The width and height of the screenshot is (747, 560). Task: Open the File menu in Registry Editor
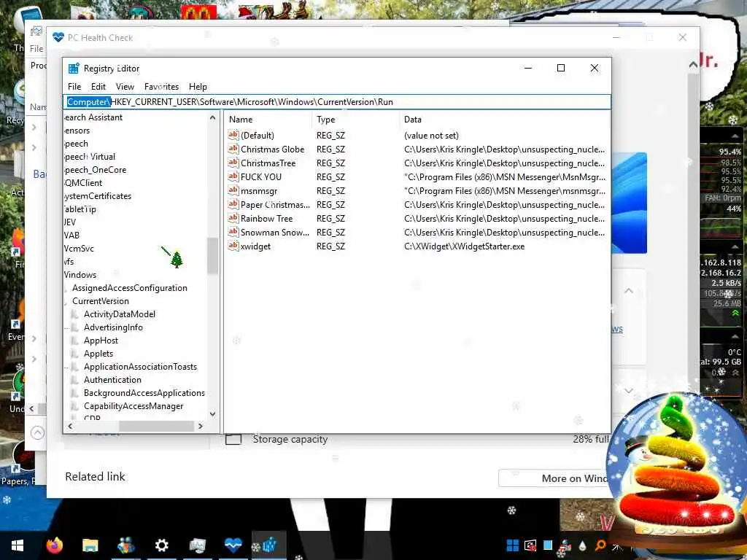pyautogui.click(x=74, y=87)
